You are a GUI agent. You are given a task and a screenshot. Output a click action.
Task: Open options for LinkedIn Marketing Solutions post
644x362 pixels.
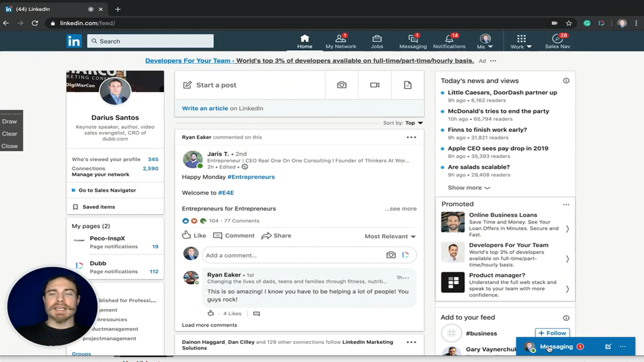411,342
